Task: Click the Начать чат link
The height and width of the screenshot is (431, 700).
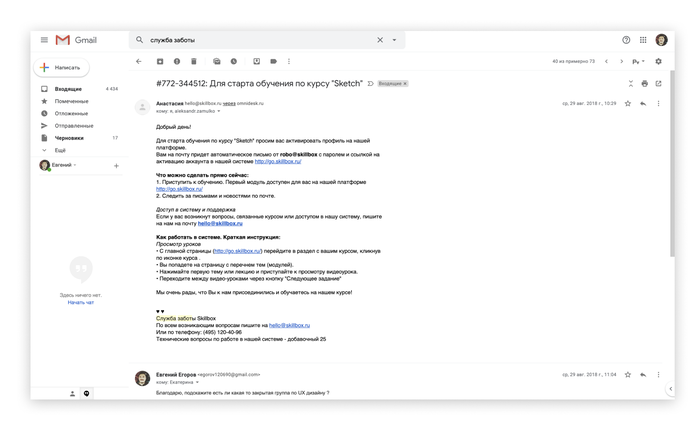Action: [x=81, y=302]
